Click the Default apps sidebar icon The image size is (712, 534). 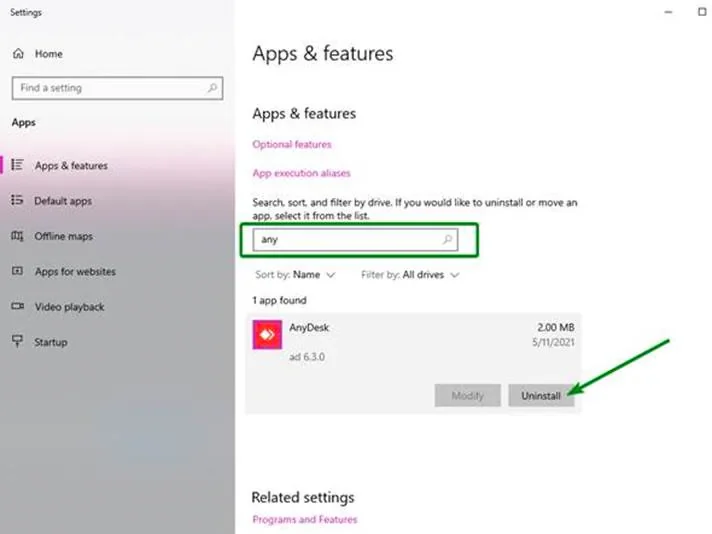(x=17, y=201)
